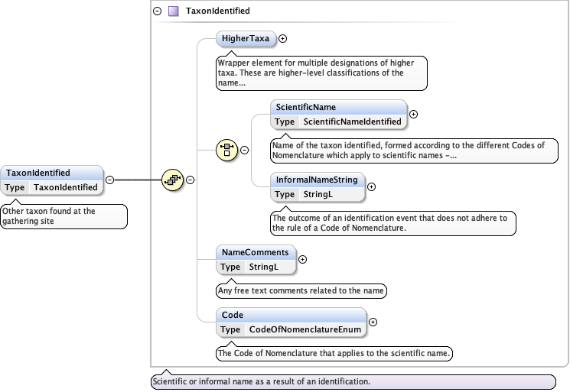Select the NameComments element node

pyautogui.click(x=255, y=252)
